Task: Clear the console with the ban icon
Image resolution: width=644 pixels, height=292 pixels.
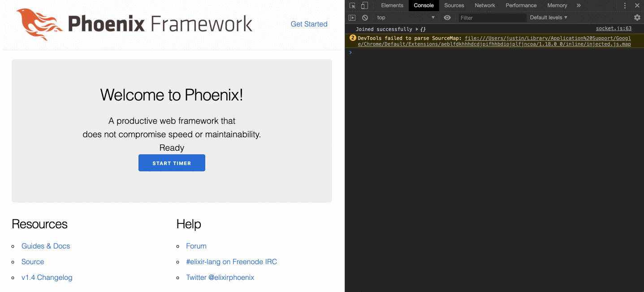Action: click(x=365, y=17)
